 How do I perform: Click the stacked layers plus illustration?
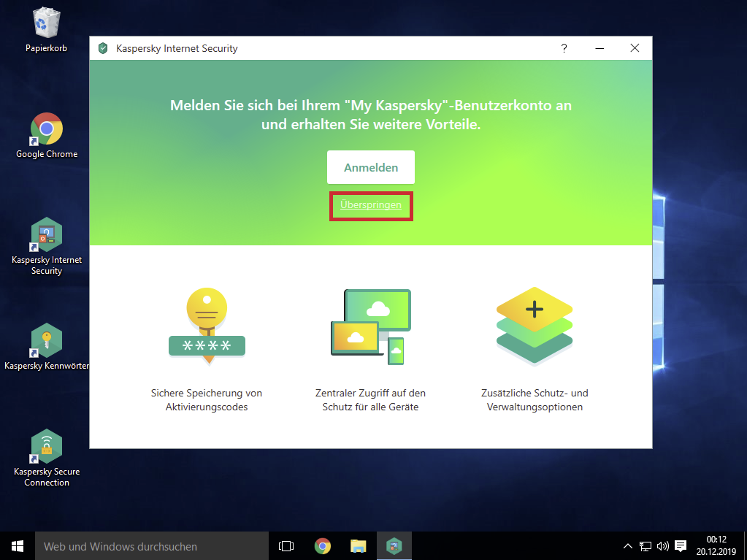[535, 326]
